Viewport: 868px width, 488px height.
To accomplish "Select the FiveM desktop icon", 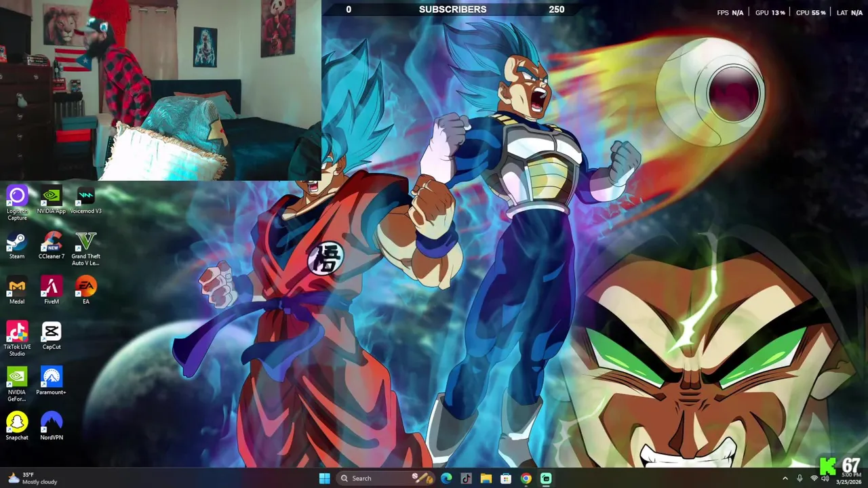I will (x=52, y=291).
